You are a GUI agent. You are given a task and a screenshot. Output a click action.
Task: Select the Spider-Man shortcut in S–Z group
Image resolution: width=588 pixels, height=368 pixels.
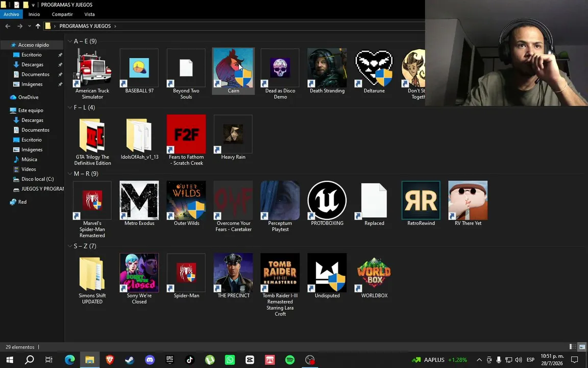186,276
